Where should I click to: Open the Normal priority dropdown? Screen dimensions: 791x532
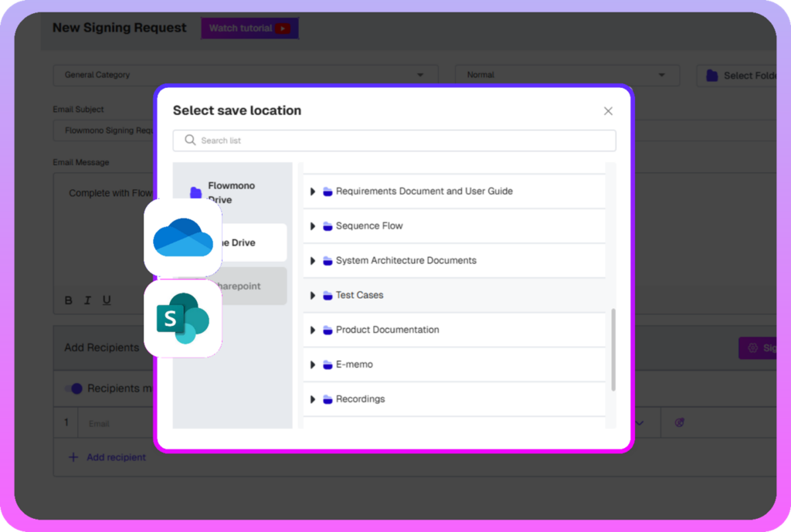[661, 74]
